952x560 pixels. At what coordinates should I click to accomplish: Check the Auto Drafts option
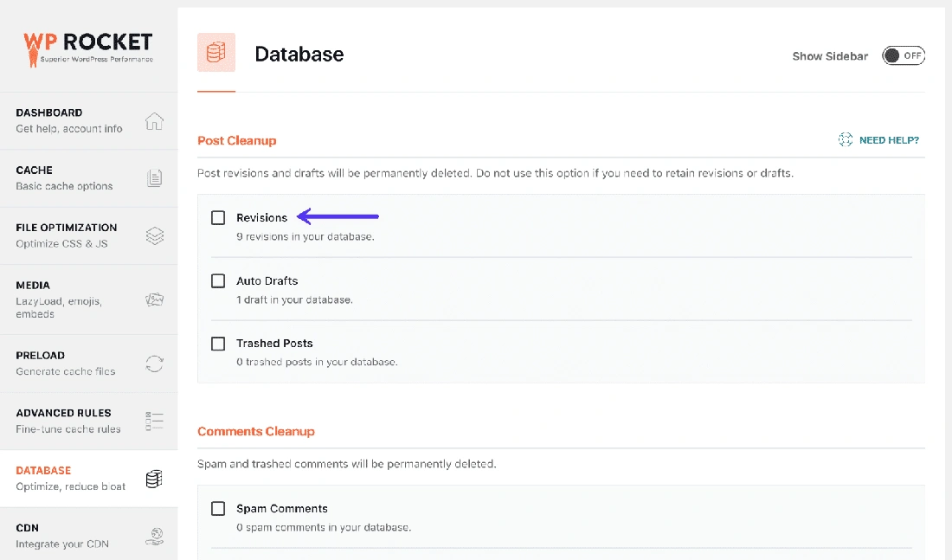tap(218, 280)
